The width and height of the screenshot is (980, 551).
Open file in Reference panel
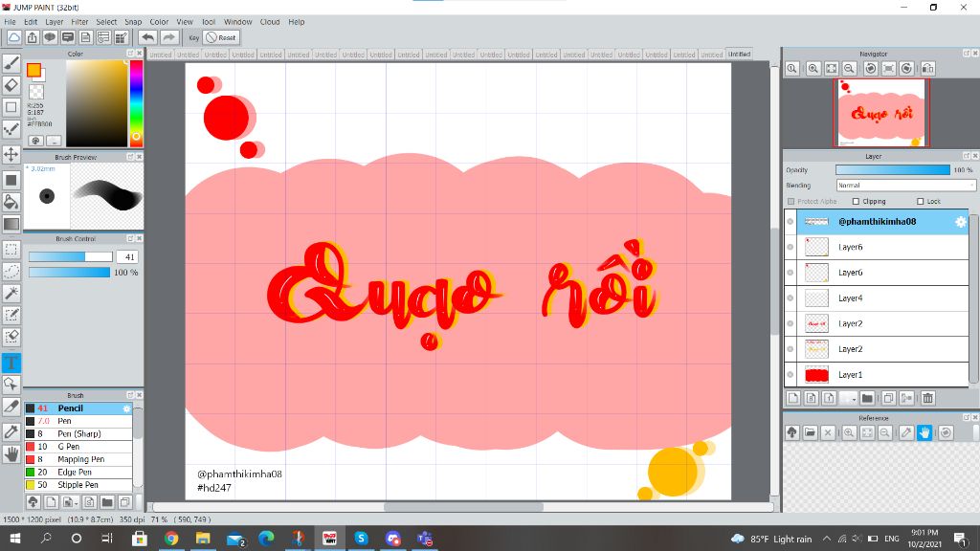810,432
